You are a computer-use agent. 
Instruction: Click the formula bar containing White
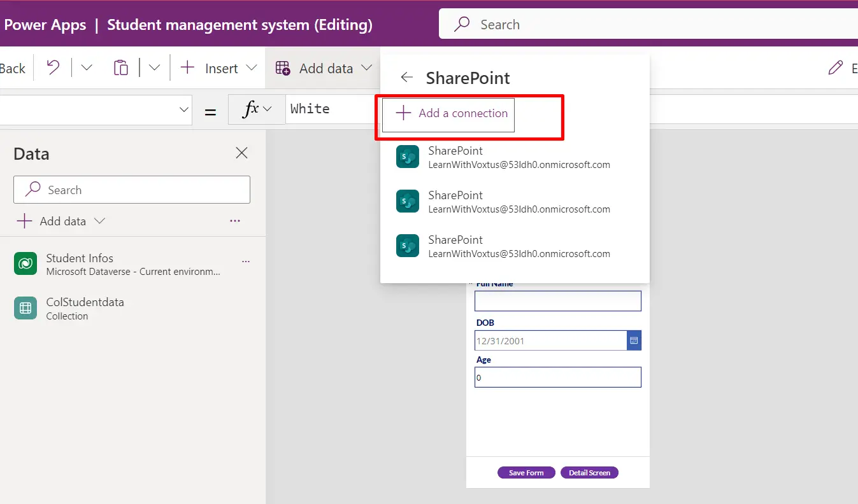tap(331, 109)
